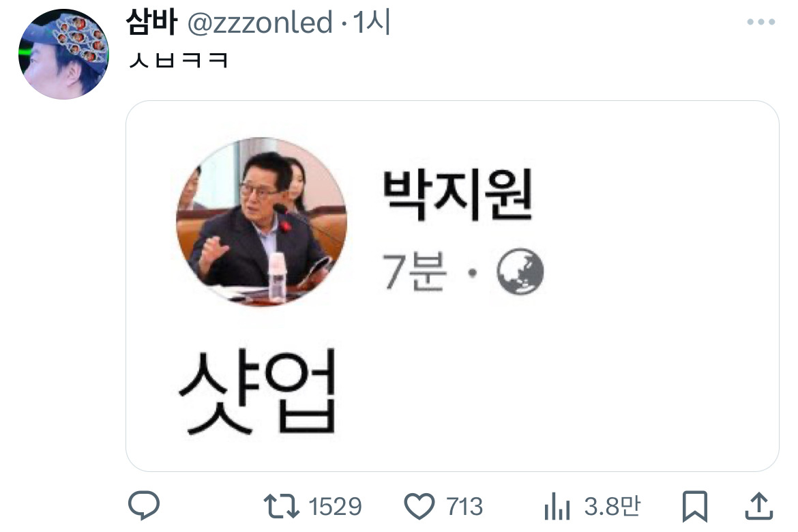Image resolution: width=798 pixels, height=532 pixels.
Task: Like the tweet with heart icon
Action: pos(419,506)
